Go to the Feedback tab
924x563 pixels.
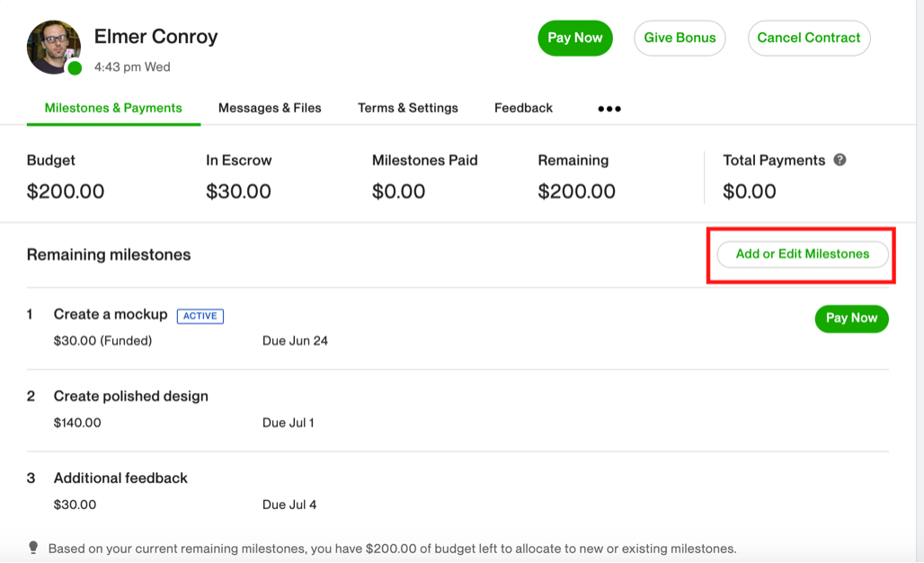pos(523,108)
